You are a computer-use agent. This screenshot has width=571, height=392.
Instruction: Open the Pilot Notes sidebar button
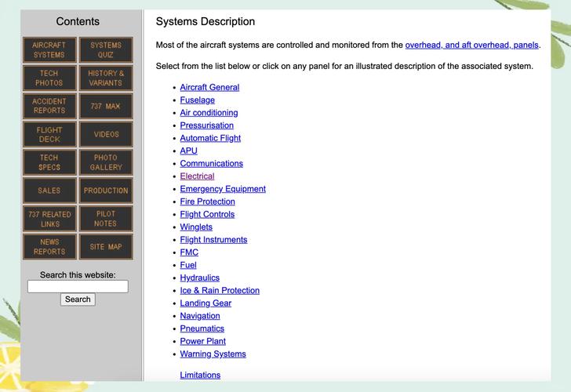[x=106, y=219]
